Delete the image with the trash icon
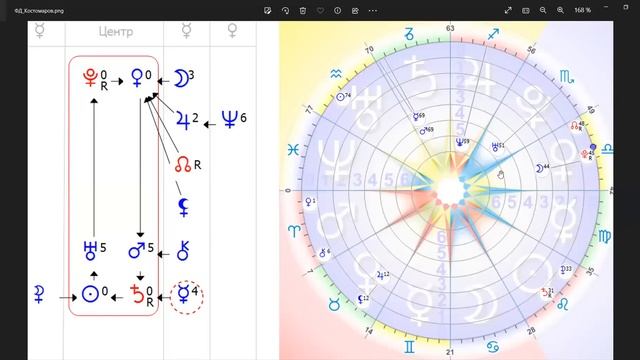The image size is (640, 360). coord(303,11)
